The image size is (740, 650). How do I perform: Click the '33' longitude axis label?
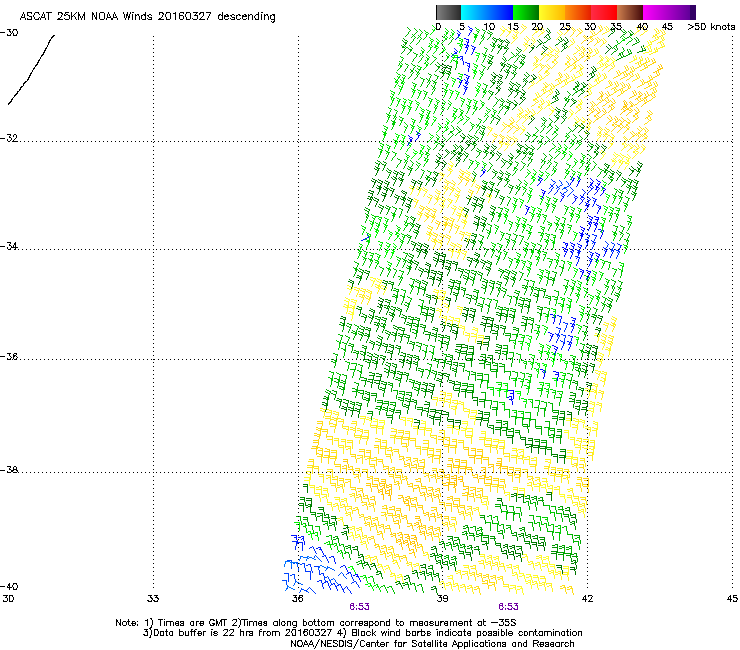(153, 599)
